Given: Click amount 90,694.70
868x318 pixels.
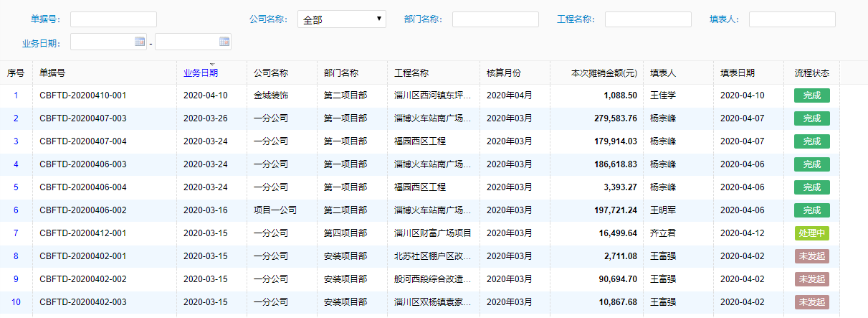Looking at the screenshot, I should (619, 279).
